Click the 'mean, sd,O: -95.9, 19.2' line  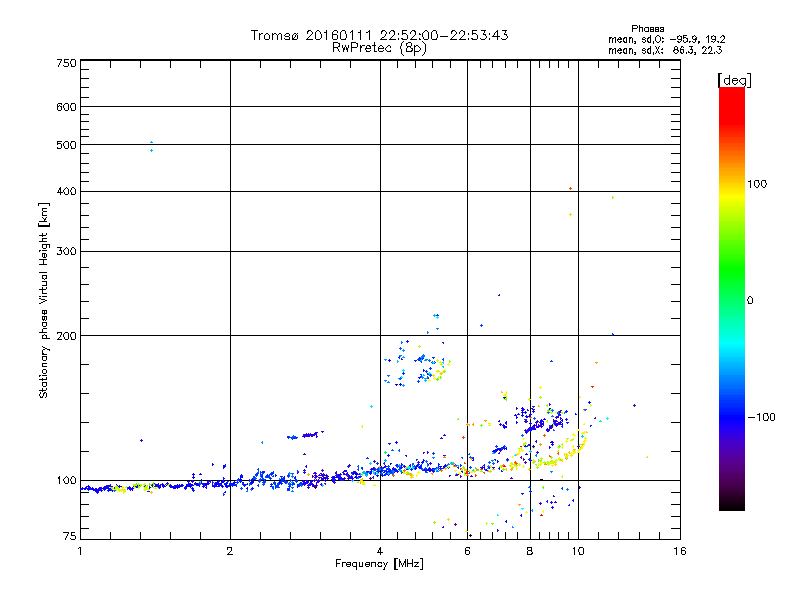pyautogui.click(x=666, y=39)
